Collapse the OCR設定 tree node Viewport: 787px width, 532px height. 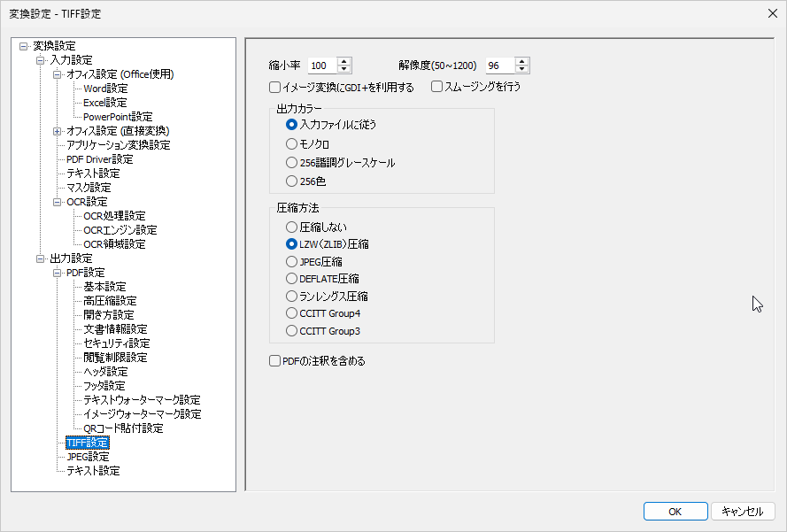pyautogui.click(x=58, y=202)
